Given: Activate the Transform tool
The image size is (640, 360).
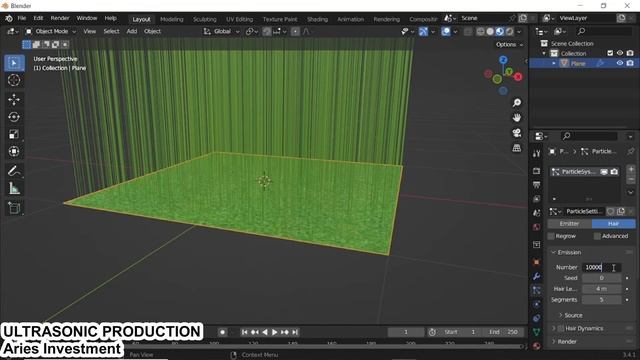Looking at the screenshot, I should 14,151.
